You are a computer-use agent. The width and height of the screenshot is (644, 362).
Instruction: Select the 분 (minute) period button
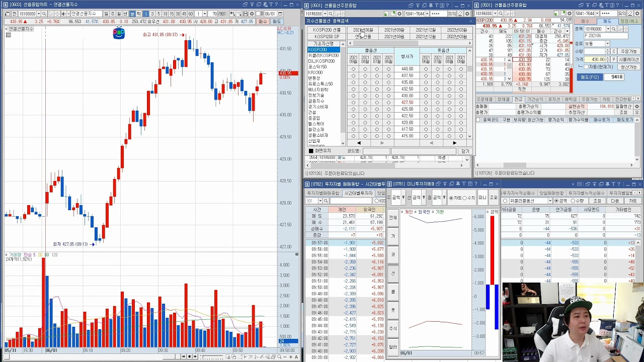pos(132,14)
